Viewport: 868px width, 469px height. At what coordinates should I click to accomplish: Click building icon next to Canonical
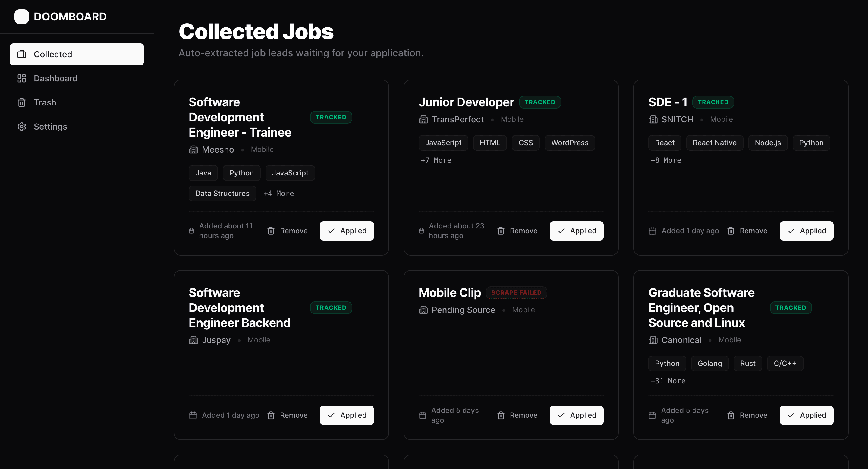click(653, 340)
